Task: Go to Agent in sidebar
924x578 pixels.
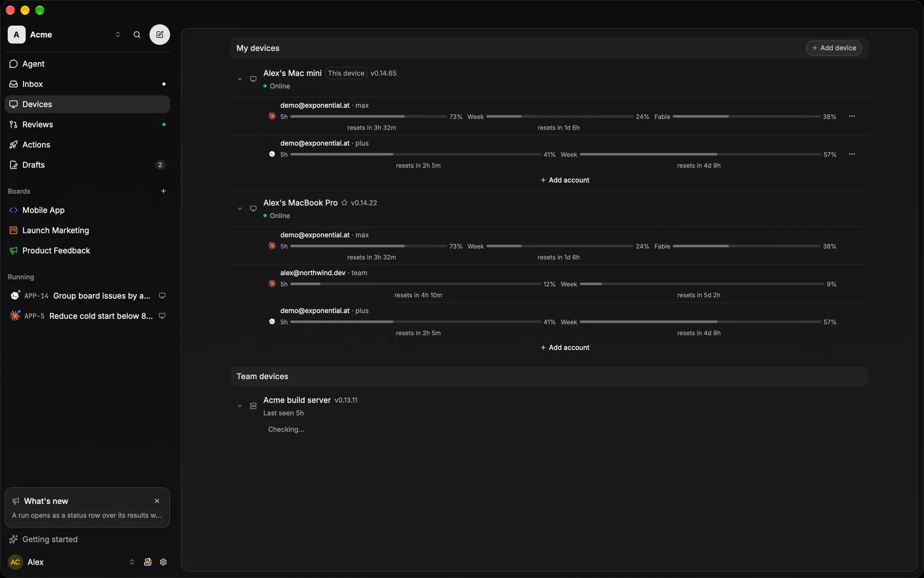Action: (x=87, y=64)
